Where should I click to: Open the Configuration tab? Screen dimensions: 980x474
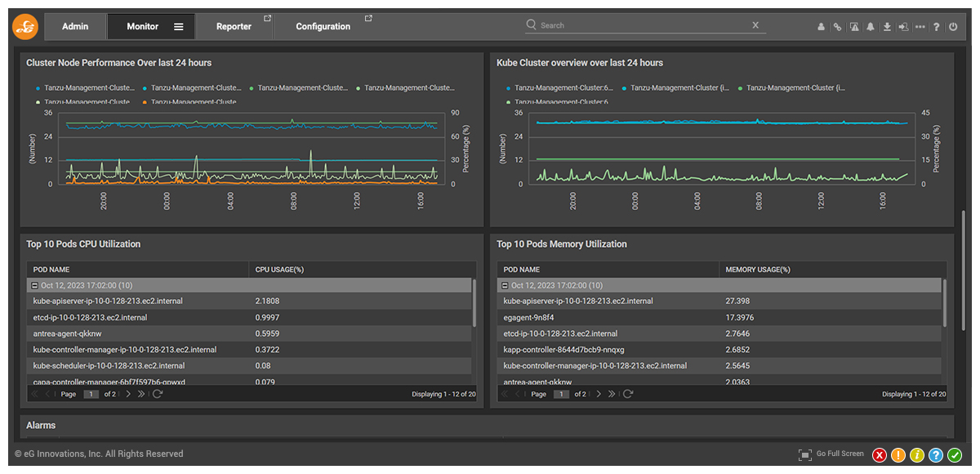323,26
